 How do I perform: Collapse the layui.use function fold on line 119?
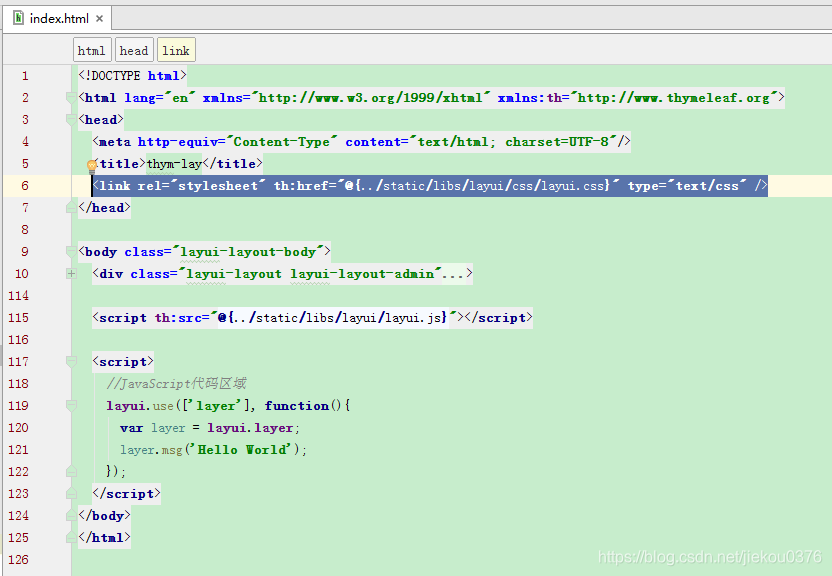(x=72, y=406)
